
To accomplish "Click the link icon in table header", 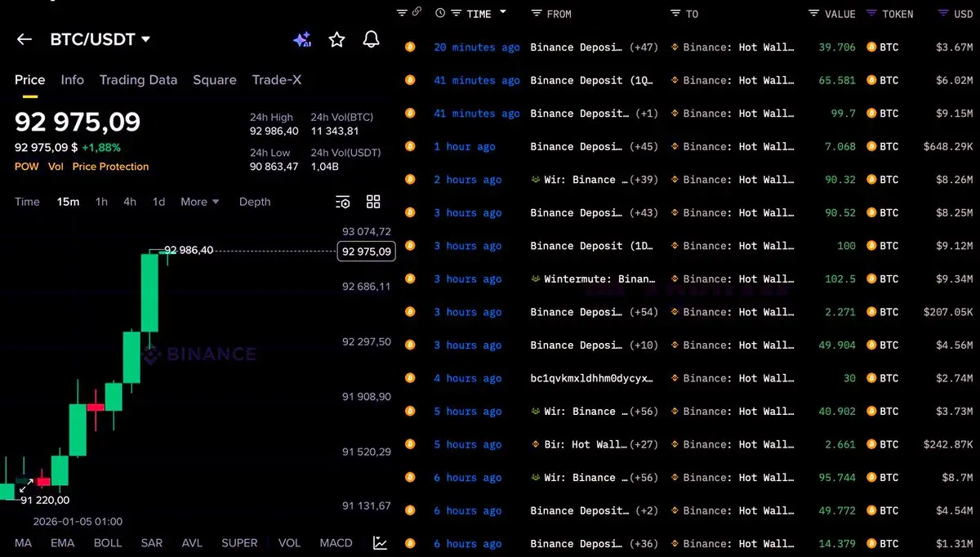I will tap(416, 12).
